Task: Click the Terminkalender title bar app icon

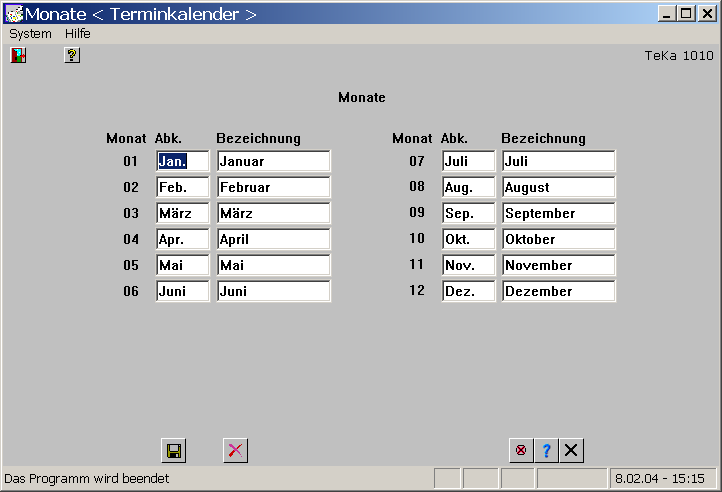Action: [13, 14]
